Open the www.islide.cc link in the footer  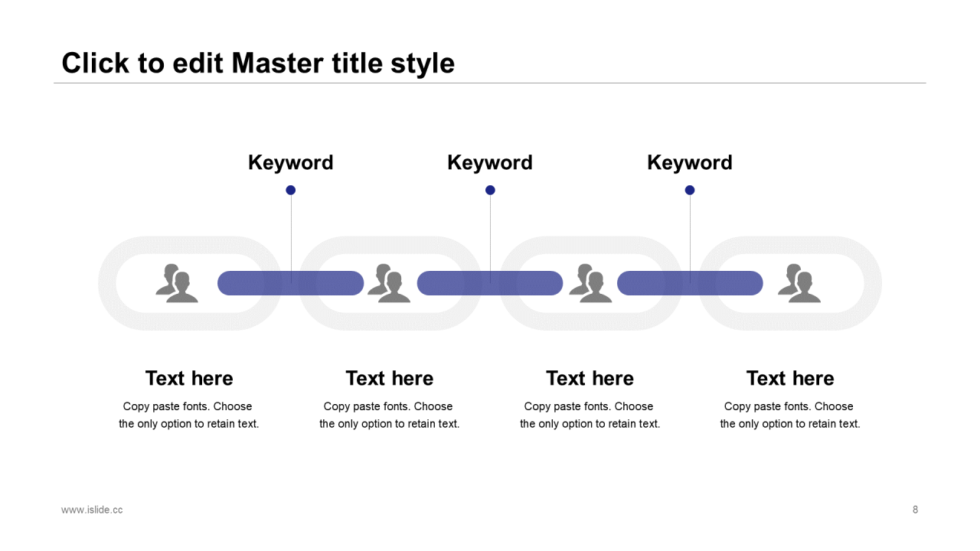(92, 510)
